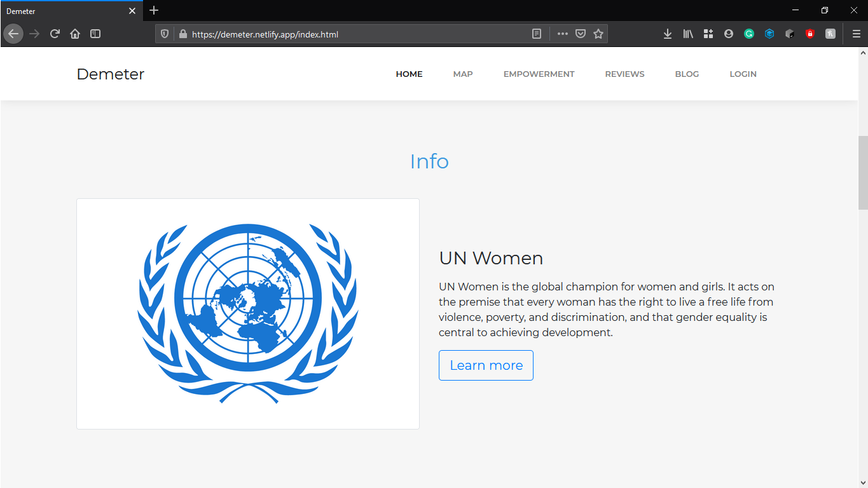868x488 pixels.
Task: Restore down the browser window
Action: [x=825, y=10]
